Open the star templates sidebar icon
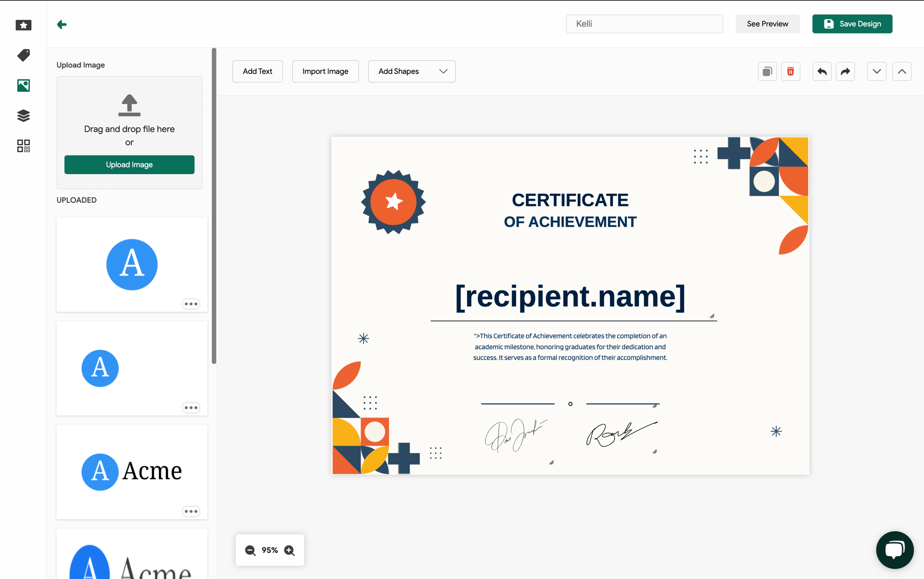Image resolution: width=924 pixels, height=579 pixels. [23, 25]
